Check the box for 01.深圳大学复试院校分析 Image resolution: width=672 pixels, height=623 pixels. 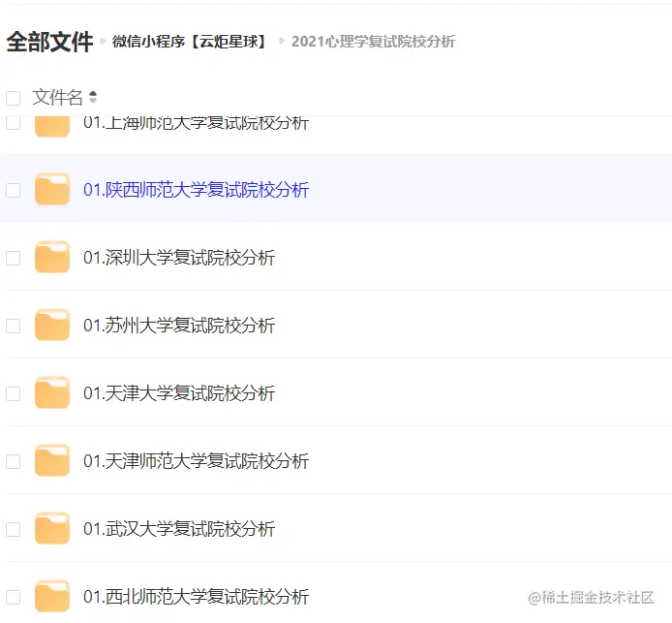14,258
